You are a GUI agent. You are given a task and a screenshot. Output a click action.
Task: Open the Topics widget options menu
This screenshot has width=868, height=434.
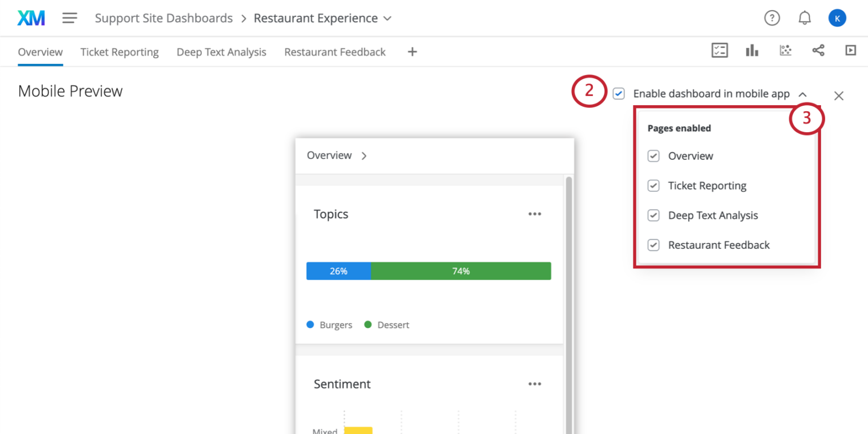(535, 214)
